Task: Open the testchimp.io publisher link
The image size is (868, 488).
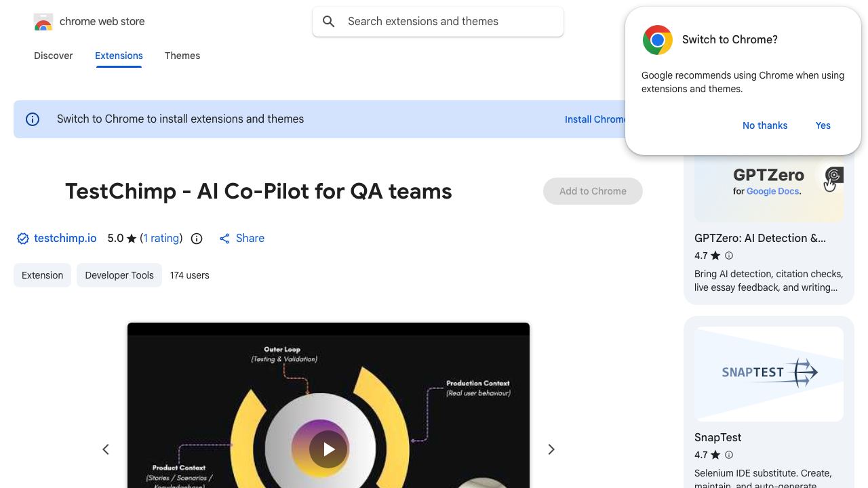Action: 65,239
